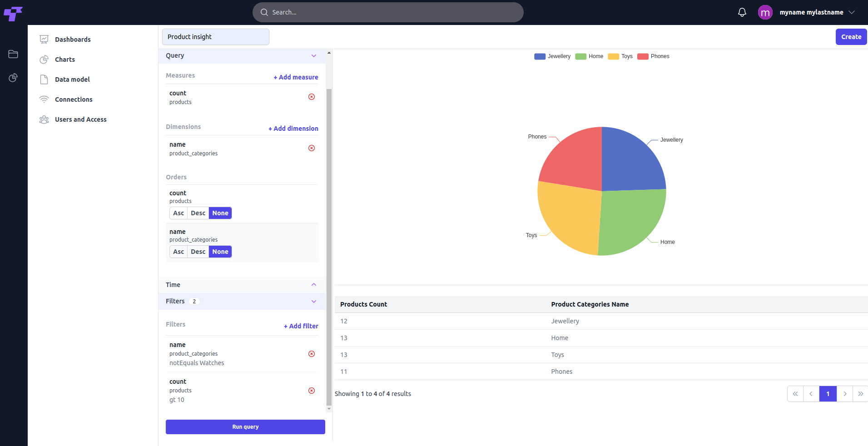Remove the count measure from query
The height and width of the screenshot is (446, 868).
(x=312, y=97)
